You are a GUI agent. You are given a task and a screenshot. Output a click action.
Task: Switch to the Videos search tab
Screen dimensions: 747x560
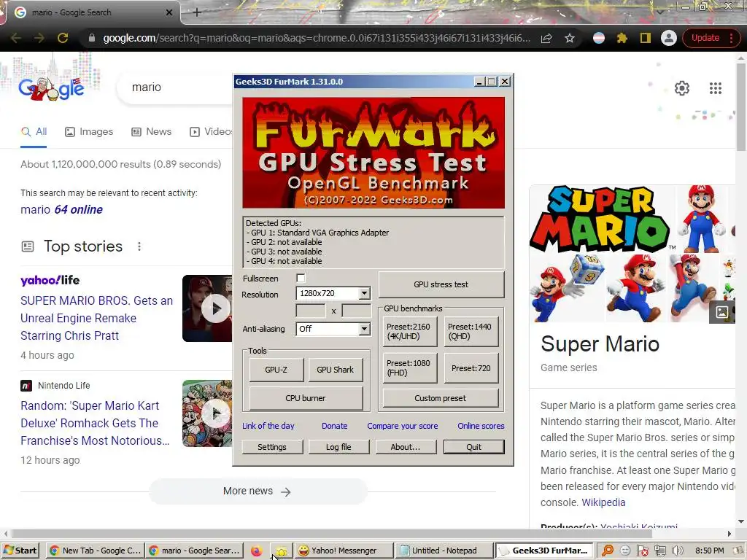point(211,132)
